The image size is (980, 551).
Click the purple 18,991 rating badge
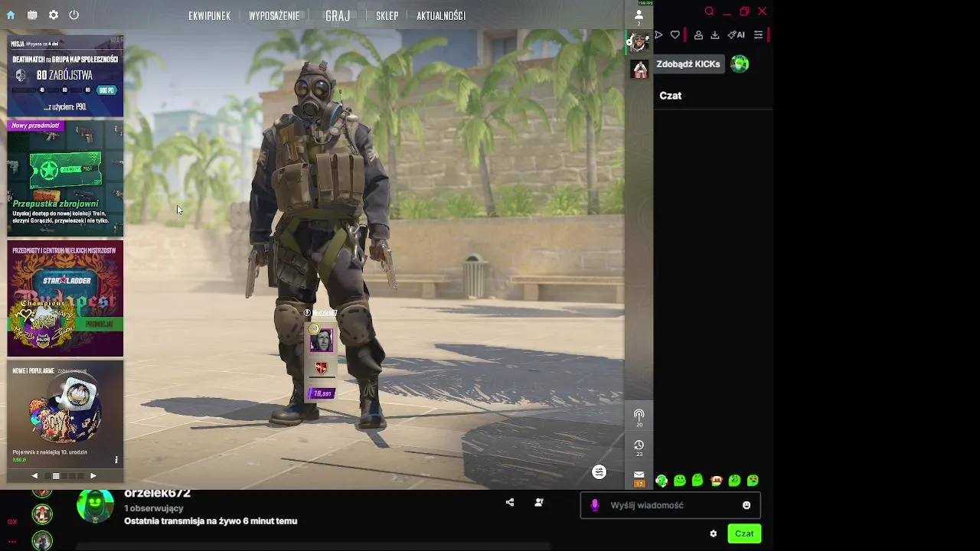pyautogui.click(x=322, y=393)
